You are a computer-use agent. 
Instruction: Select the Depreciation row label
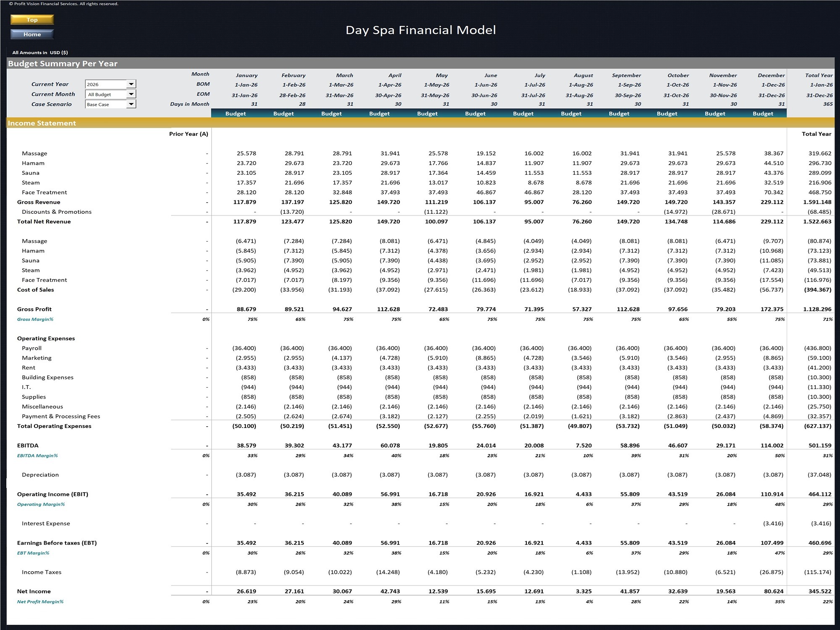tap(40, 475)
